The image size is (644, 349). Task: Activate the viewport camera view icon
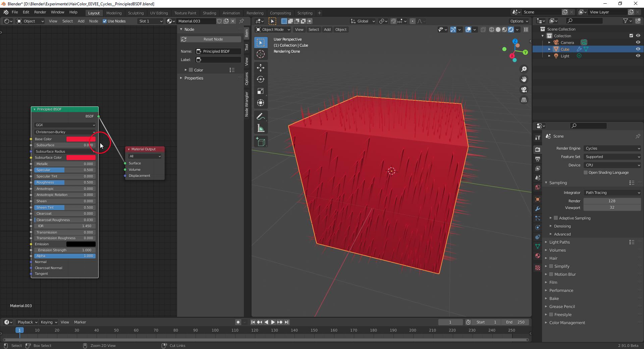click(x=524, y=90)
